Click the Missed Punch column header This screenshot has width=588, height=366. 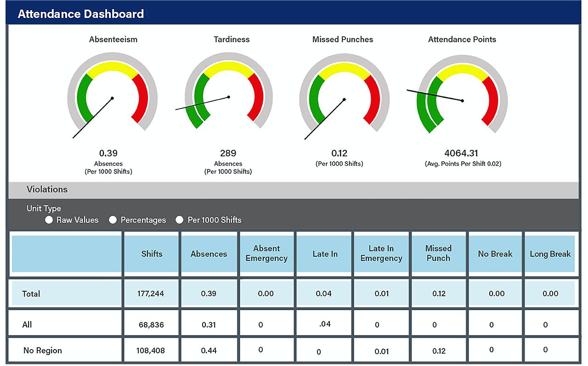pos(438,254)
